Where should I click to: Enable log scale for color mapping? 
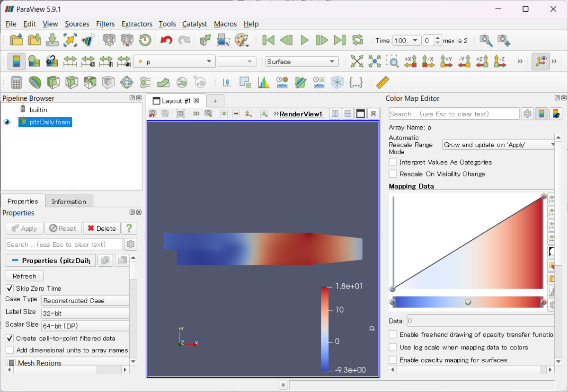click(392, 347)
